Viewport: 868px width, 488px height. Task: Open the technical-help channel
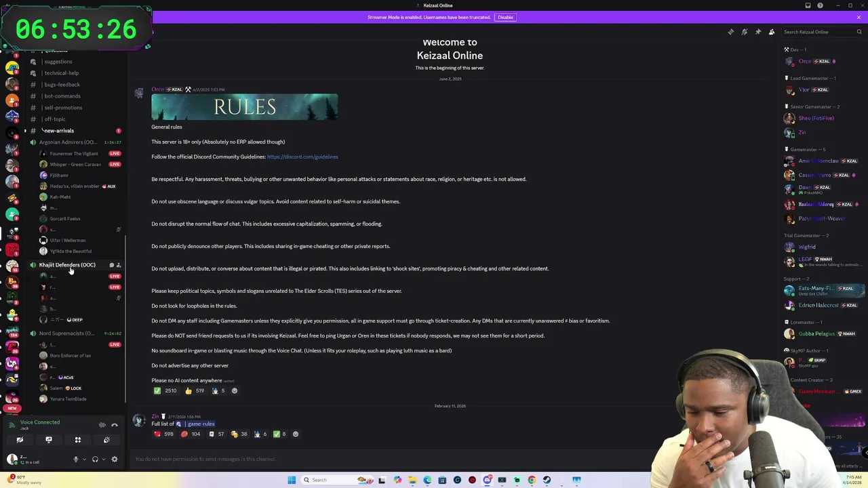click(x=62, y=73)
